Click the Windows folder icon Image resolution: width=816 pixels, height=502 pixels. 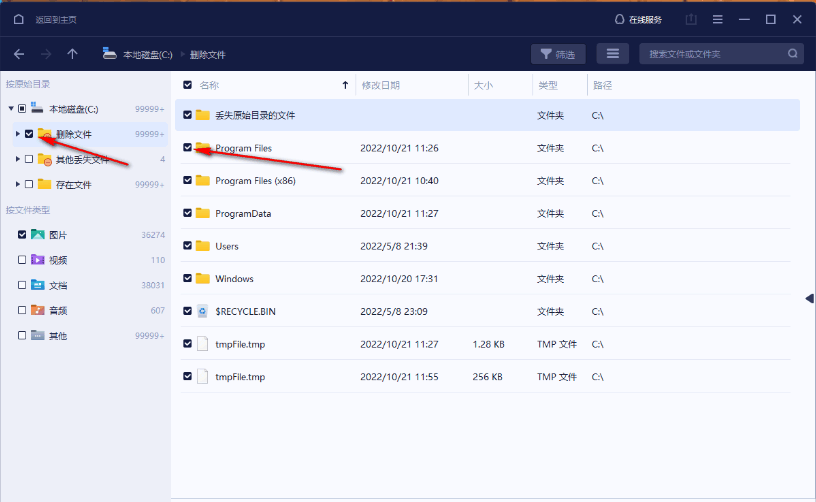point(202,279)
